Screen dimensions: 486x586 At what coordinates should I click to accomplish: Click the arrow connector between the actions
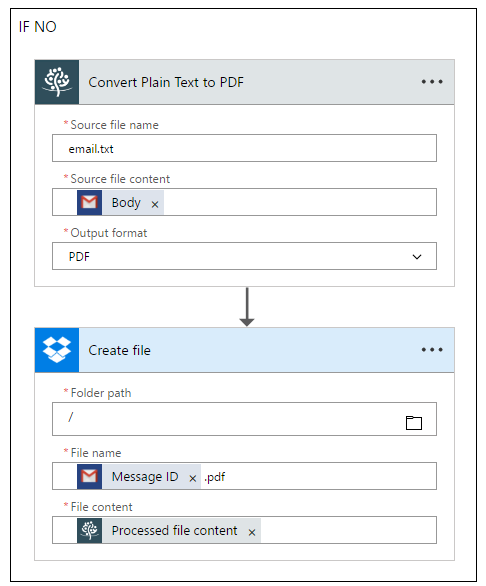247,307
